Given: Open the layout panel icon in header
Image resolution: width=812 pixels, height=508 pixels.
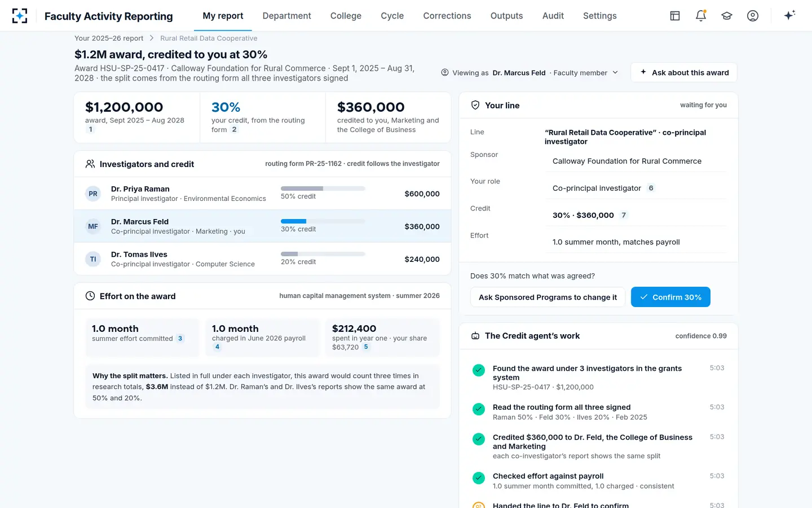Looking at the screenshot, I should tap(675, 16).
